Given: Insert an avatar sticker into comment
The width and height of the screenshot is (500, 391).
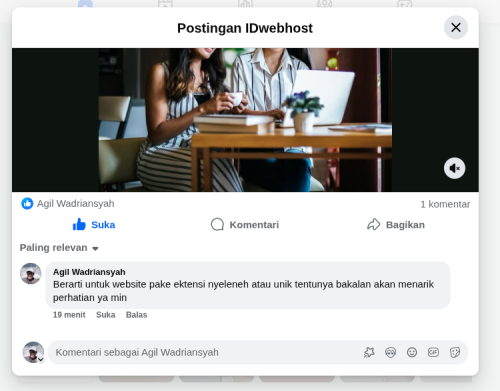Looking at the screenshot, I should click(390, 352).
